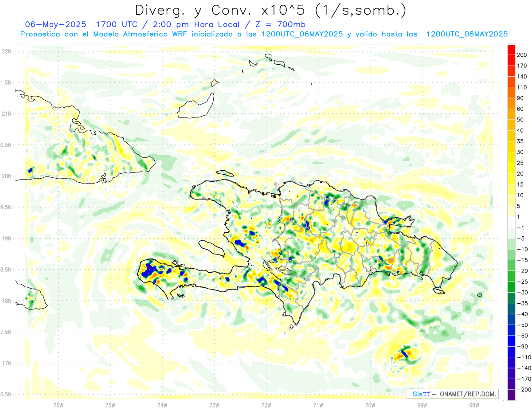Image resolution: width=532 pixels, height=411 pixels.
Task: Click the '-15' color scale label
Action: [522, 260]
